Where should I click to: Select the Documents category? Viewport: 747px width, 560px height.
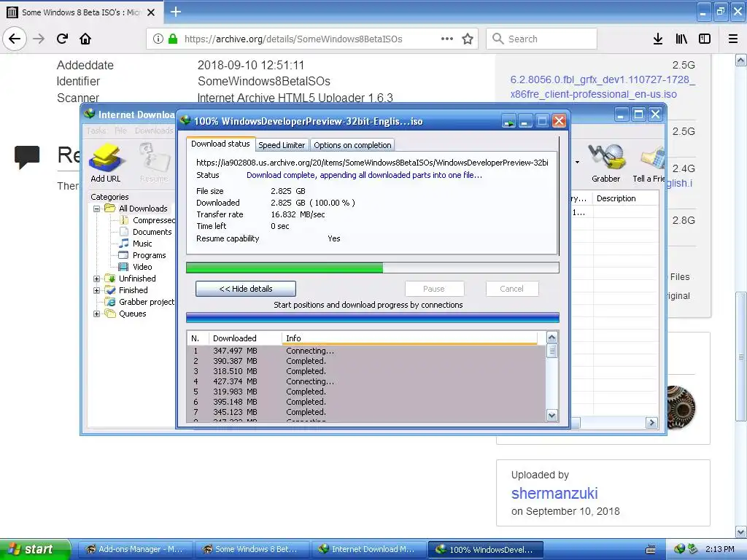point(152,232)
